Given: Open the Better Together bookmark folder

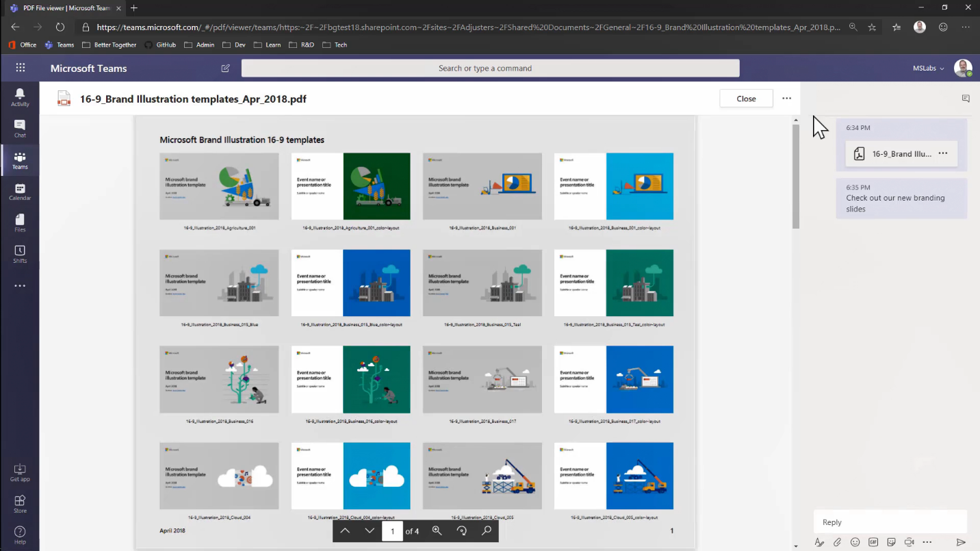Looking at the screenshot, I should point(109,44).
